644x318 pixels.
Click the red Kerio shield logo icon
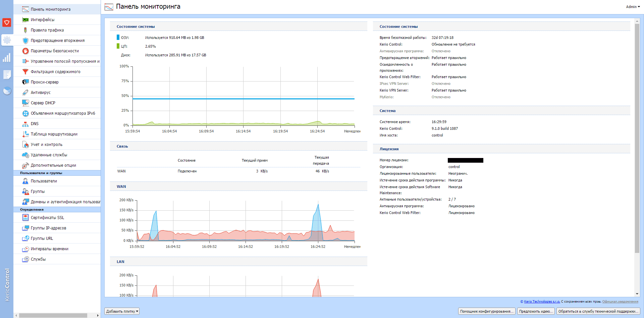tap(7, 22)
